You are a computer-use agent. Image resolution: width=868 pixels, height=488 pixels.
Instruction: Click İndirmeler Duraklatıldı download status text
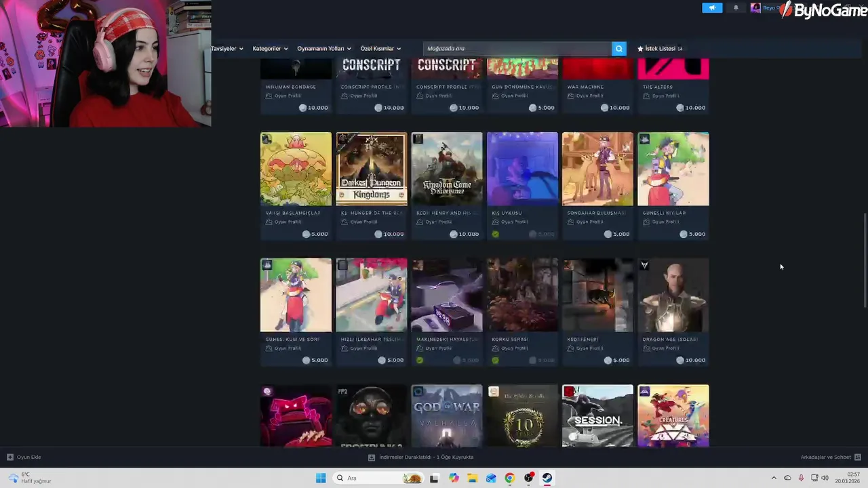click(x=426, y=457)
